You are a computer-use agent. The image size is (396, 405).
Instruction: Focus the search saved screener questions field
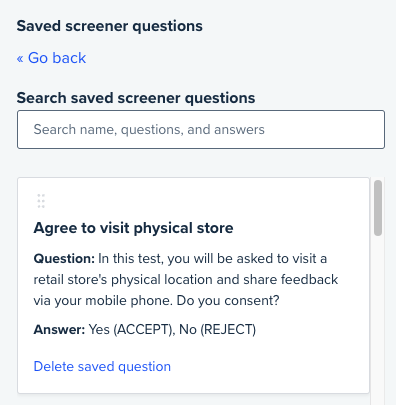click(201, 129)
